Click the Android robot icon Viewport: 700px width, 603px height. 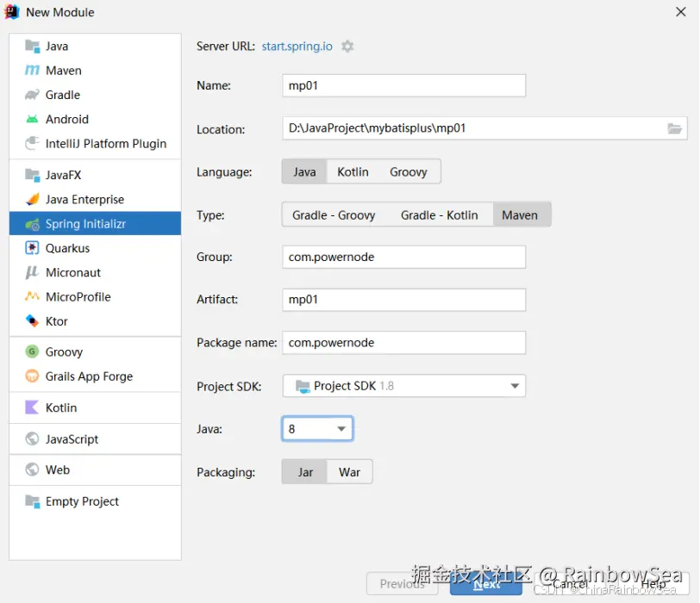32,119
